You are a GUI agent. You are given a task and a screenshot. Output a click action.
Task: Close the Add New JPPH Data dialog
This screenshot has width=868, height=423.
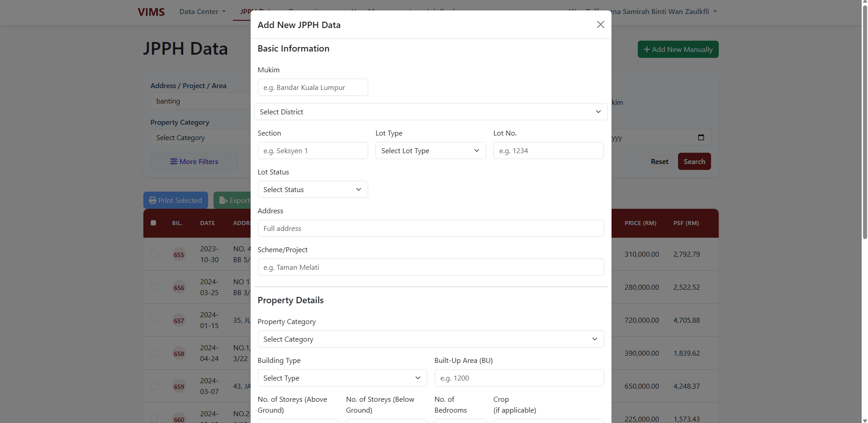[x=600, y=24]
